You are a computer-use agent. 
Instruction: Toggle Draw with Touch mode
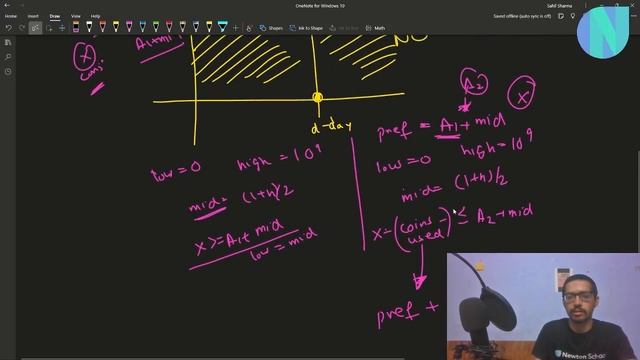click(249, 28)
